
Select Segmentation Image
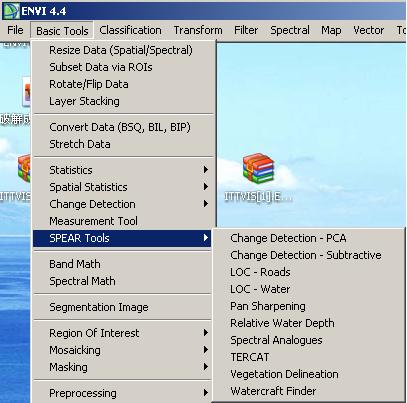pos(122,307)
